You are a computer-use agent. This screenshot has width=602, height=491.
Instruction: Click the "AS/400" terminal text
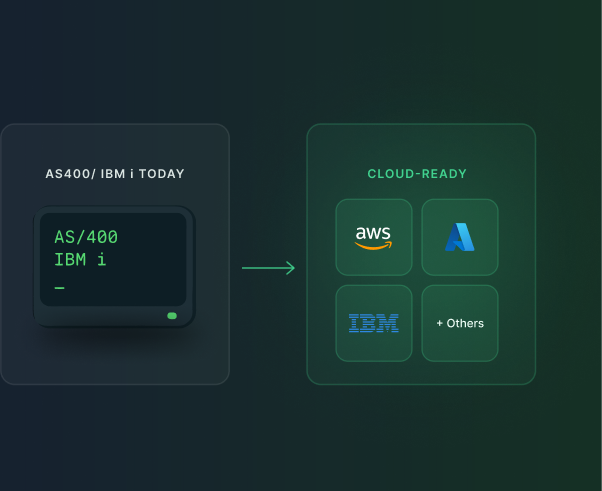point(86,237)
